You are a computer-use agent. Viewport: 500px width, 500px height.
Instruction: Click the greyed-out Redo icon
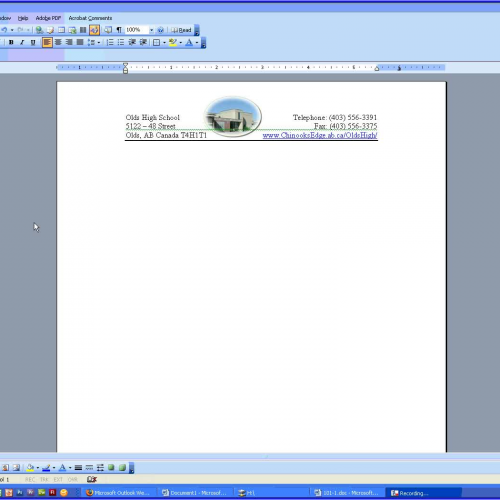pyautogui.click(x=21, y=30)
